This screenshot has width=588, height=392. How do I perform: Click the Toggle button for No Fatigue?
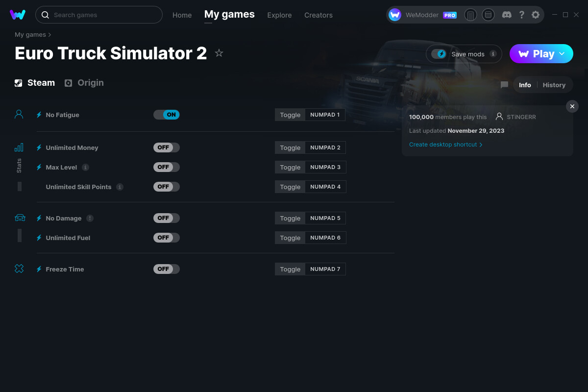[290, 115]
